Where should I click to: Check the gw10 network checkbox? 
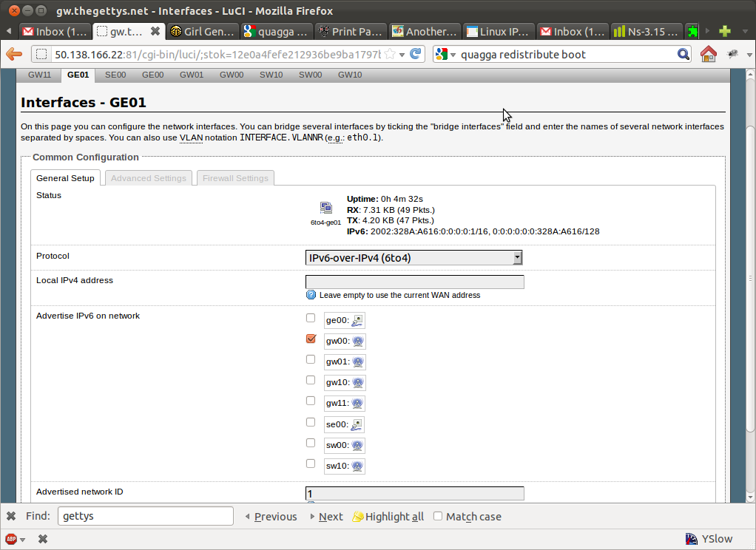tap(311, 380)
